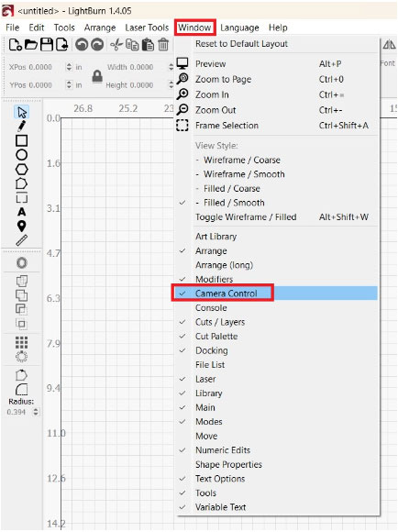Enable the Console panel
Viewport: 398px width, 532px height.
coord(275,307)
